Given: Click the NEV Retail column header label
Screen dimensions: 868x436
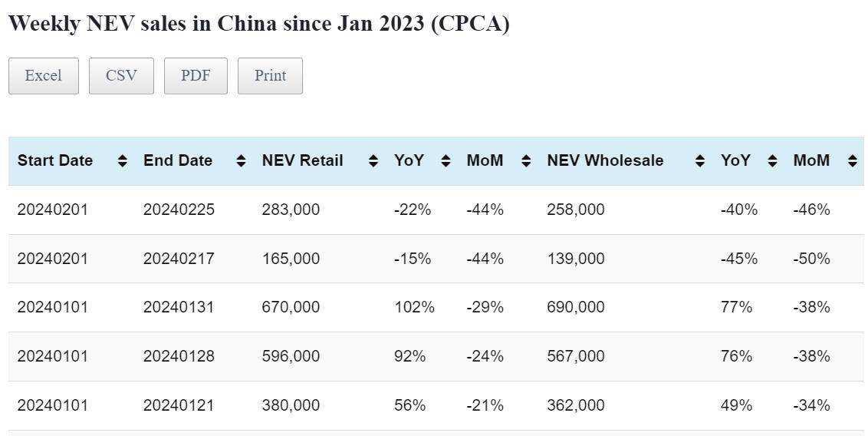Looking at the screenshot, I should tap(302, 161).
